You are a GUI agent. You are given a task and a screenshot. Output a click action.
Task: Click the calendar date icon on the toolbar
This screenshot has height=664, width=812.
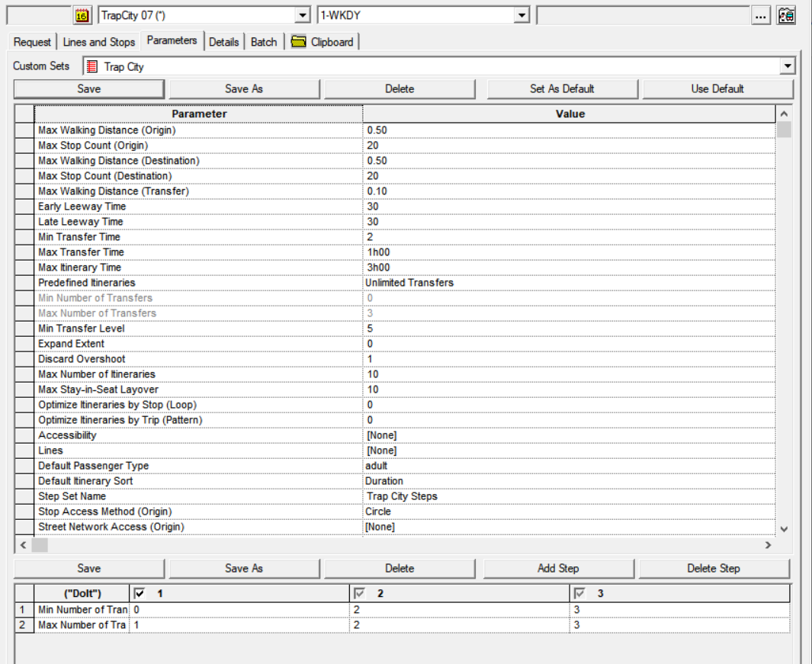tap(81, 14)
